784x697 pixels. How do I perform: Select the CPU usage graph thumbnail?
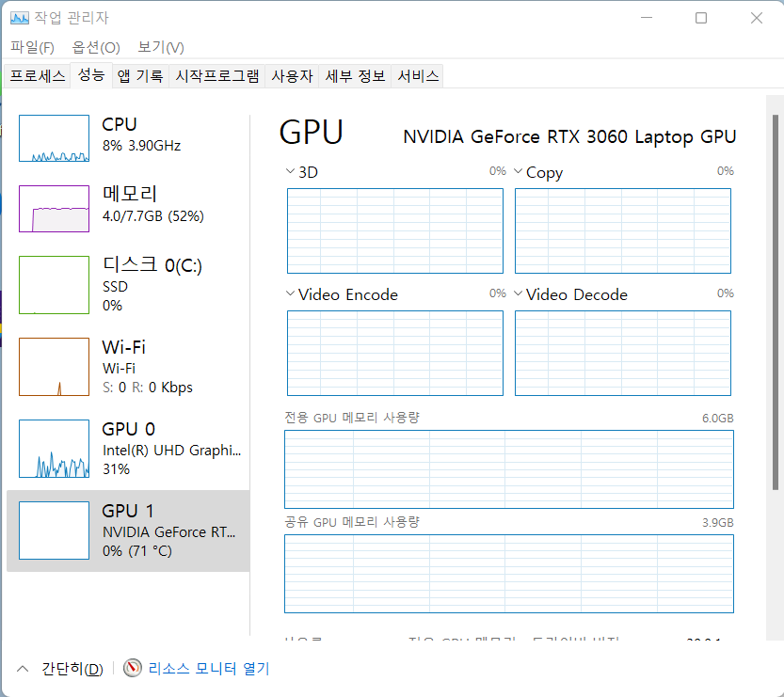coord(54,138)
